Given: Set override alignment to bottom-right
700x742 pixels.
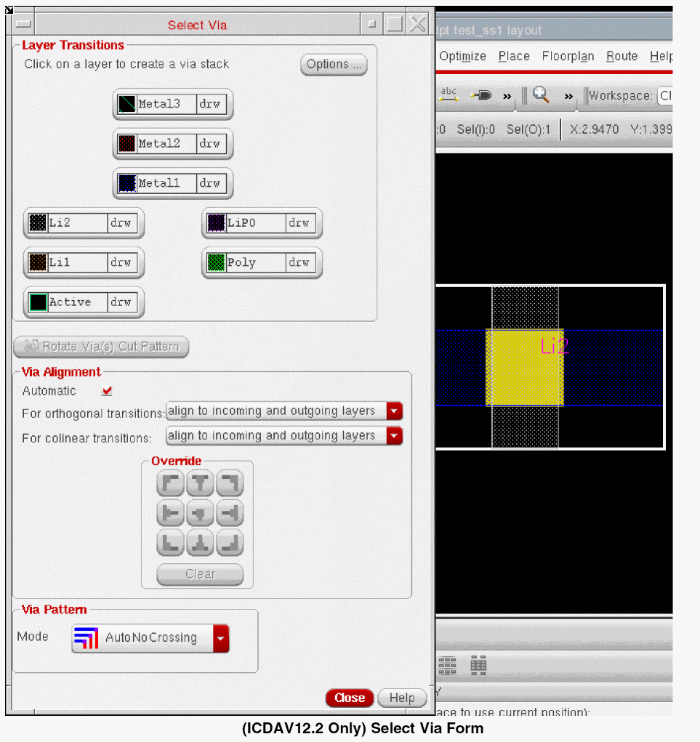Looking at the screenshot, I should pos(230,543).
